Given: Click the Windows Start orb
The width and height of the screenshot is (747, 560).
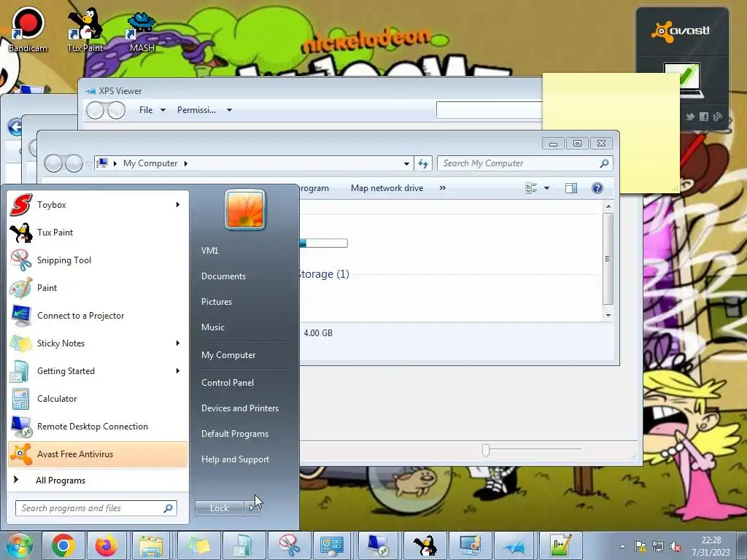Looking at the screenshot, I should [x=20, y=545].
